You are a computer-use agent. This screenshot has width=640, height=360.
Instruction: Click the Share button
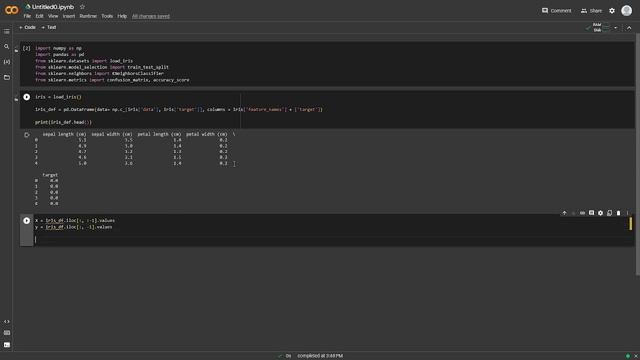click(591, 11)
